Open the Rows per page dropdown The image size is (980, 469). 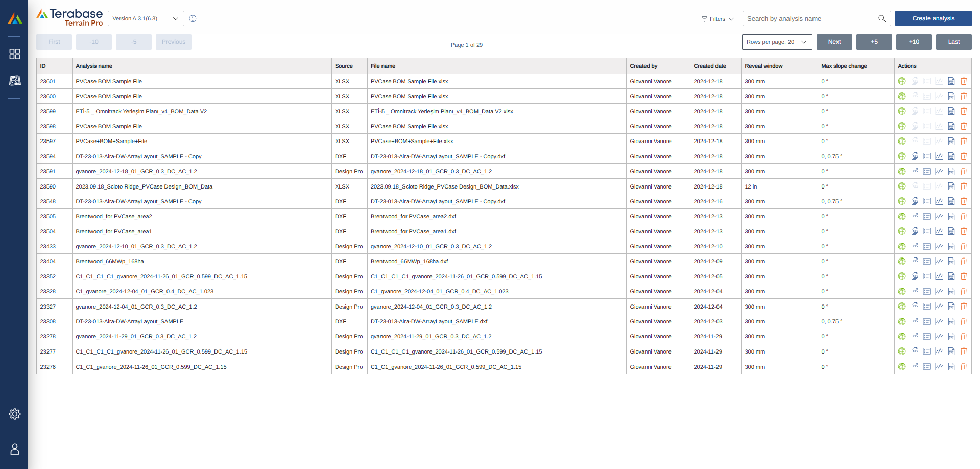(777, 42)
